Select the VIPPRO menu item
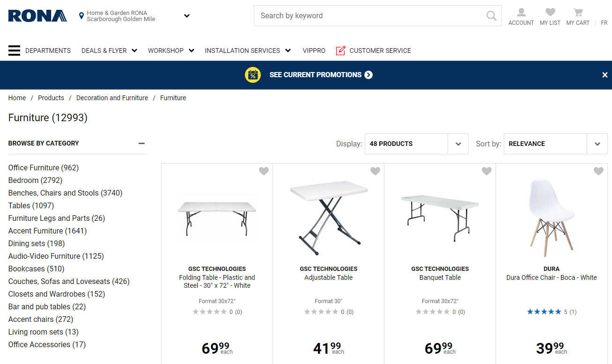The width and height of the screenshot is (612, 364). coord(314,50)
